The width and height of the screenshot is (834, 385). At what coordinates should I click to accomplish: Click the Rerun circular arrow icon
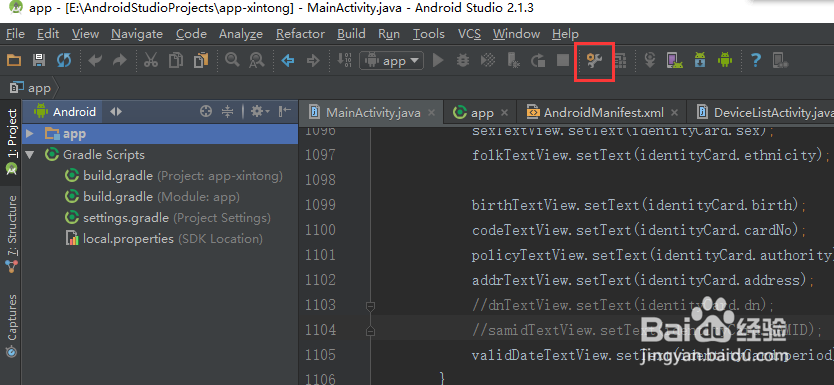538,61
